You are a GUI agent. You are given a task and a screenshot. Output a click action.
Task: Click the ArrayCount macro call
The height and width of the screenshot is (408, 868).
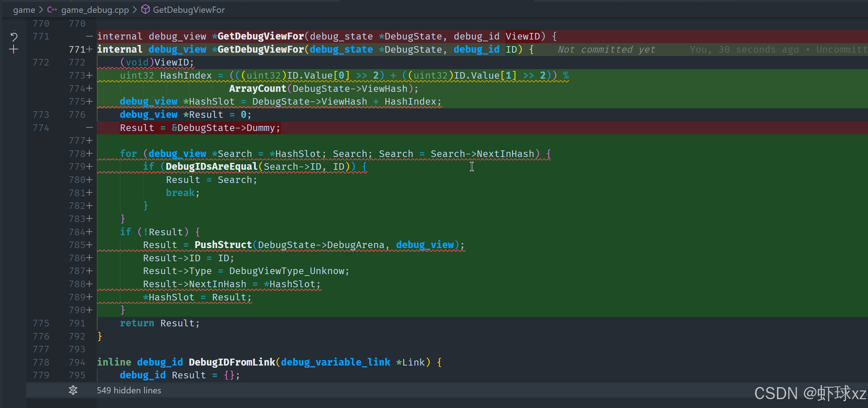pyautogui.click(x=257, y=89)
